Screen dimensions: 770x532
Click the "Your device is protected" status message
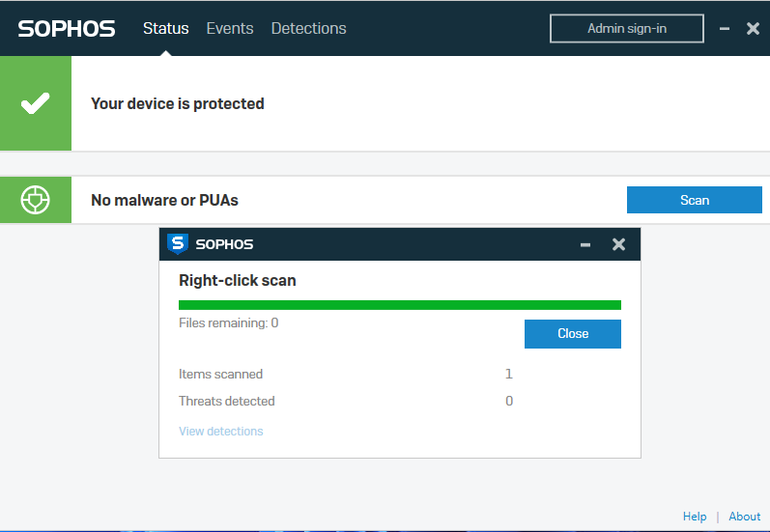tap(178, 103)
